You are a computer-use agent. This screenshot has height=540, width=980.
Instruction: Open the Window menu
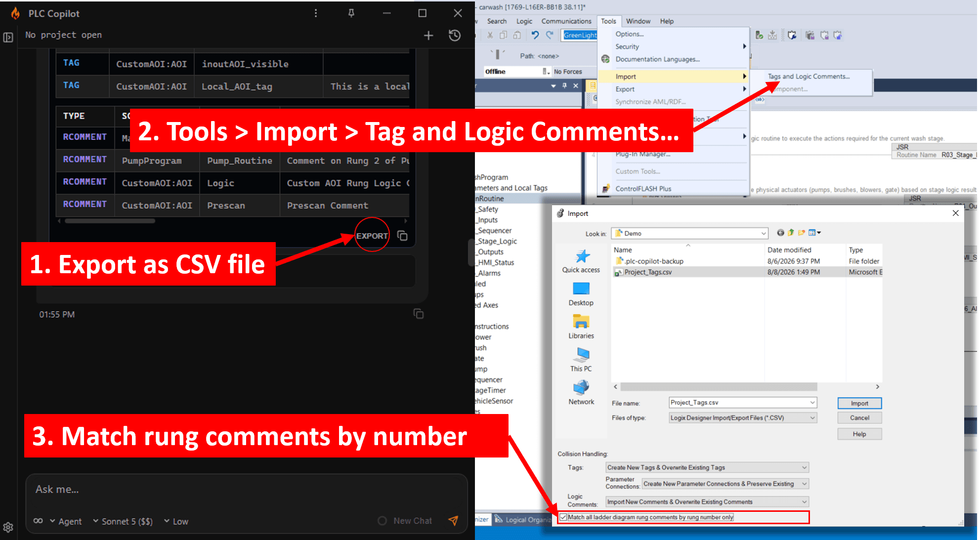(x=638, y=21)
